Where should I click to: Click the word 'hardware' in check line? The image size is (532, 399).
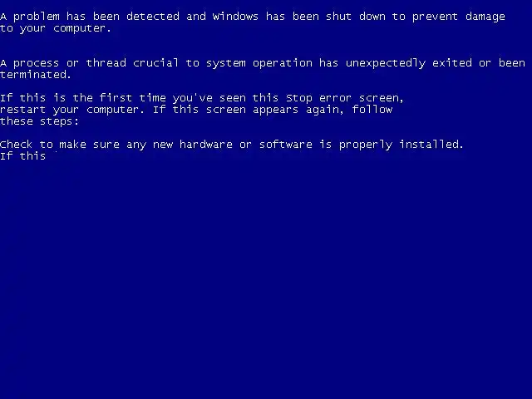[206, 144]
